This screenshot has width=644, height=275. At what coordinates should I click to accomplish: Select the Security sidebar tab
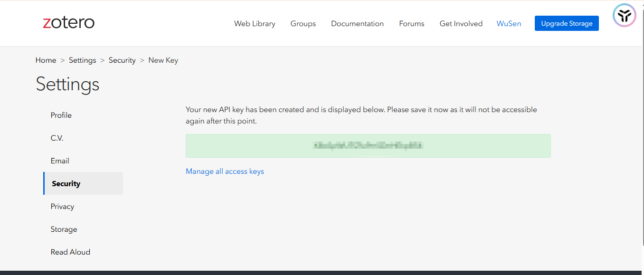(x=83, y=183)
